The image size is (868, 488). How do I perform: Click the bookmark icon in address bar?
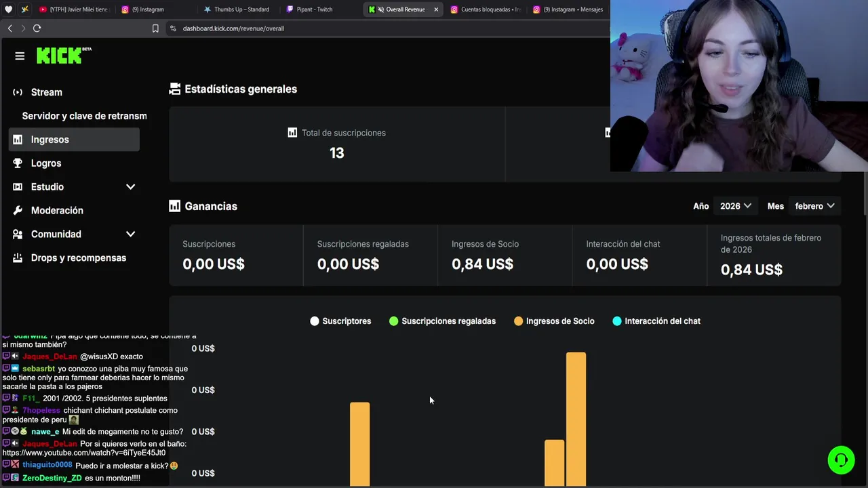point(155,28)
